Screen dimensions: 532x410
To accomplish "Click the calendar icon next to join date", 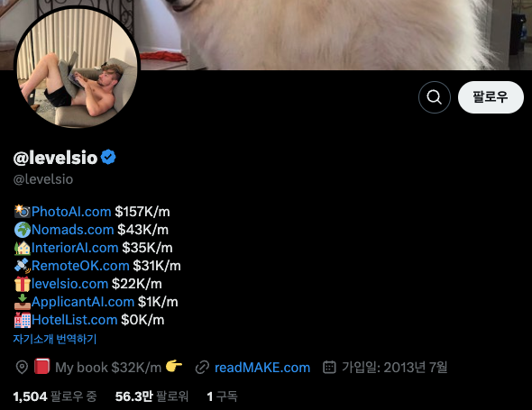I will pyautogui.click(x=329, y=367).
